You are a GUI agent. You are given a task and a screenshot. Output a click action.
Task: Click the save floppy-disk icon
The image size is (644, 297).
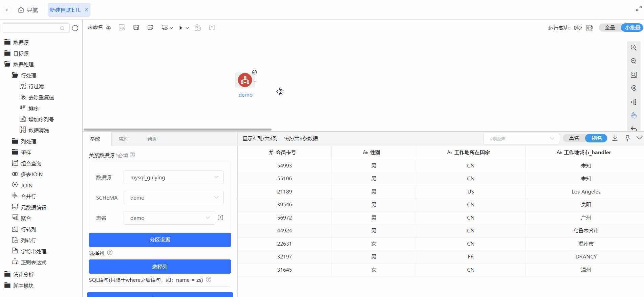coord(136,27)
